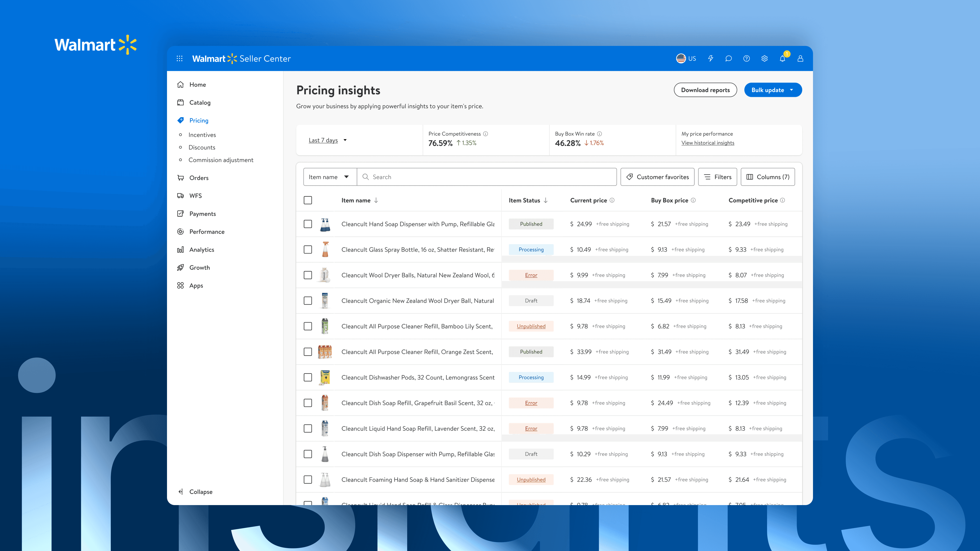Viewport: 980px width, 551px height.
Task: Click the Growth rocket icon in sidebar
Action: (x=181, y=267)
